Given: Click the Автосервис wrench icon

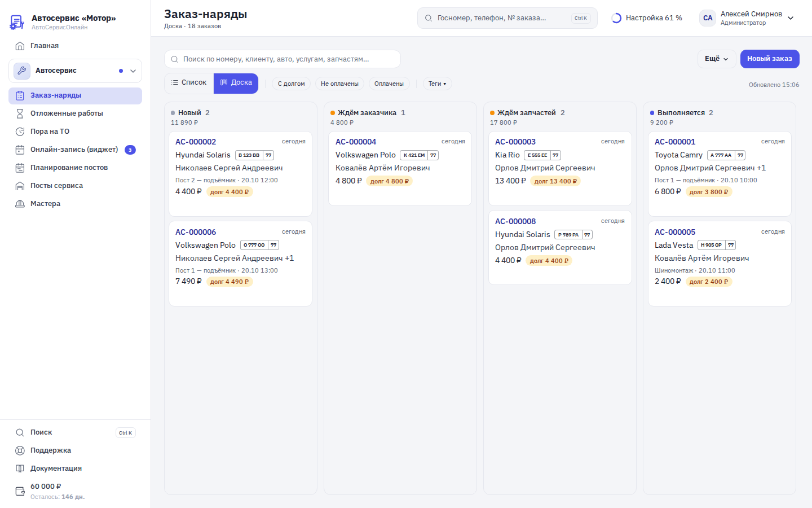Looking at the screenshot, I should pos(22,71).
